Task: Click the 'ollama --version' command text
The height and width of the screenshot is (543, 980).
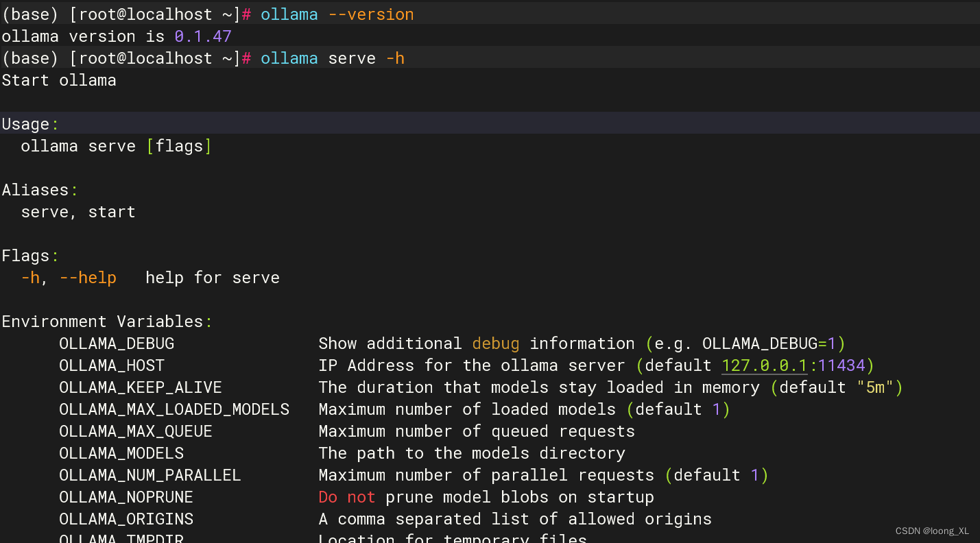Action: tap(337, 14)
